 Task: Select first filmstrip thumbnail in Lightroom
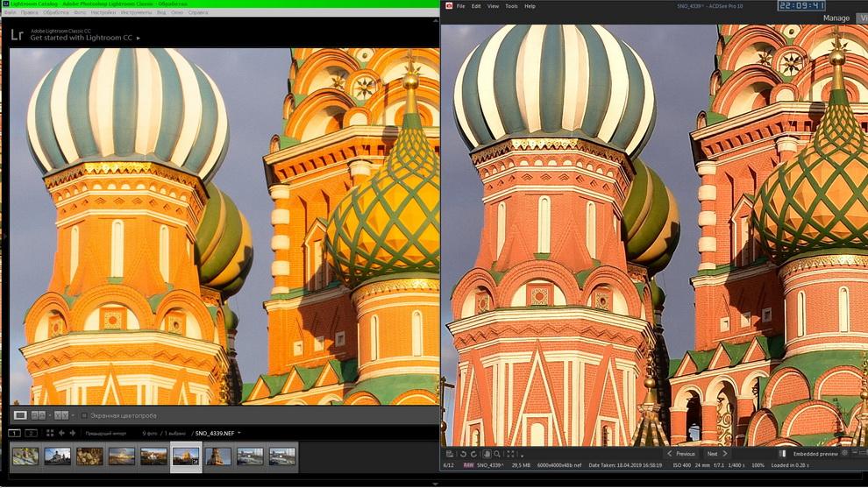pyautogui.click(x=25, y=456)
